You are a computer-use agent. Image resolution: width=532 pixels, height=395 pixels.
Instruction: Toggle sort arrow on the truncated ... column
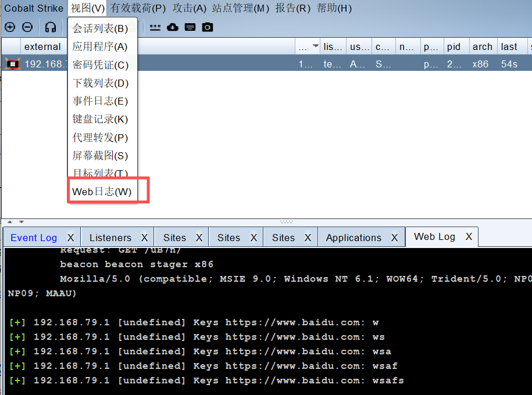coord(316,46)
